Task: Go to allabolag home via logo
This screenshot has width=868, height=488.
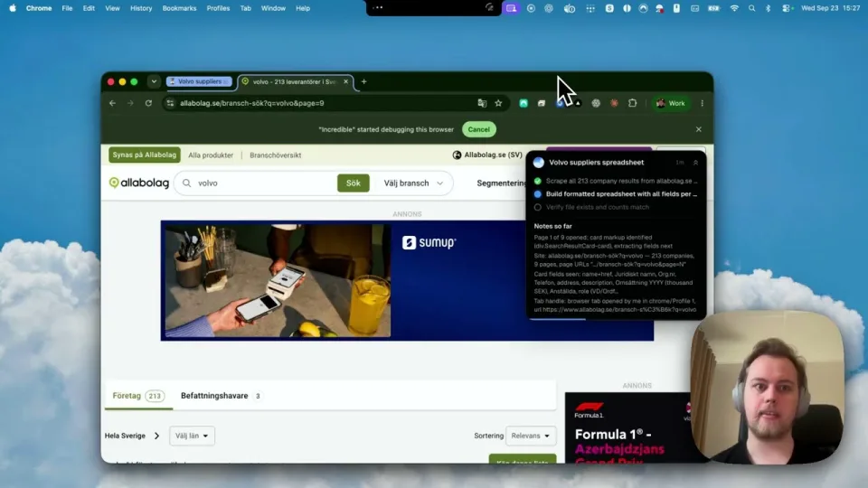Action: pyautogui.click(x=139, y=183)
